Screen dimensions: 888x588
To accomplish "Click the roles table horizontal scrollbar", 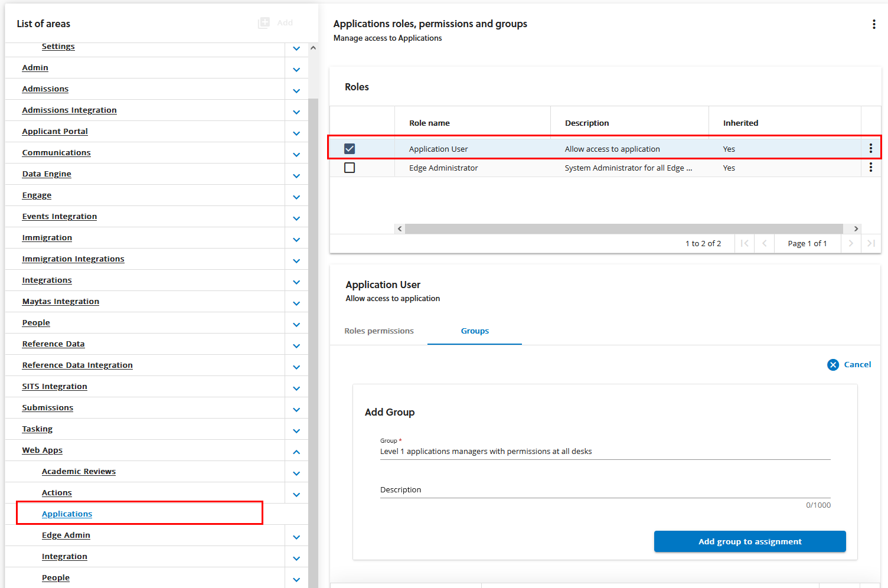I will click(x=623, y=229).
